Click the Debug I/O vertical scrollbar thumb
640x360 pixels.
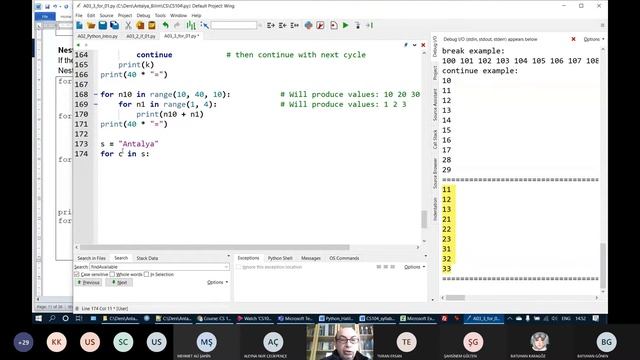(x=602, y=266)
